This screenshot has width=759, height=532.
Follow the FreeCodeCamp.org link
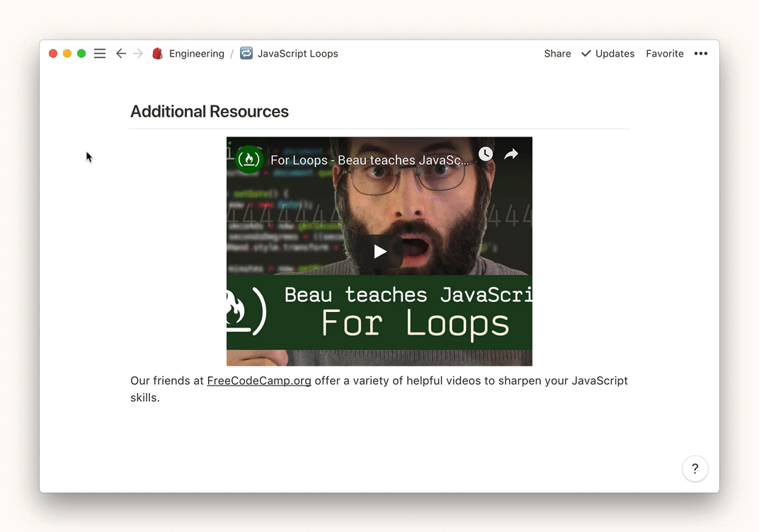pyautogui.click(x=259, y=381)
